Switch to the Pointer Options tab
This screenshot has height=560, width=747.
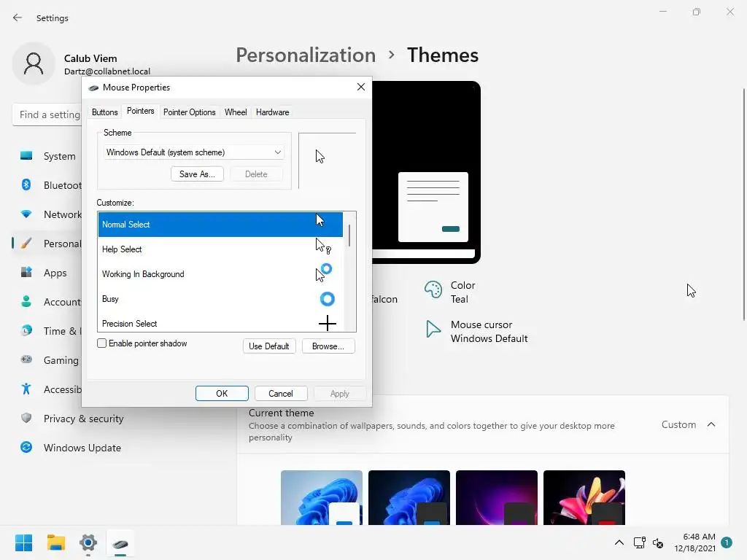pyautogui.click(x=189, y=112)
